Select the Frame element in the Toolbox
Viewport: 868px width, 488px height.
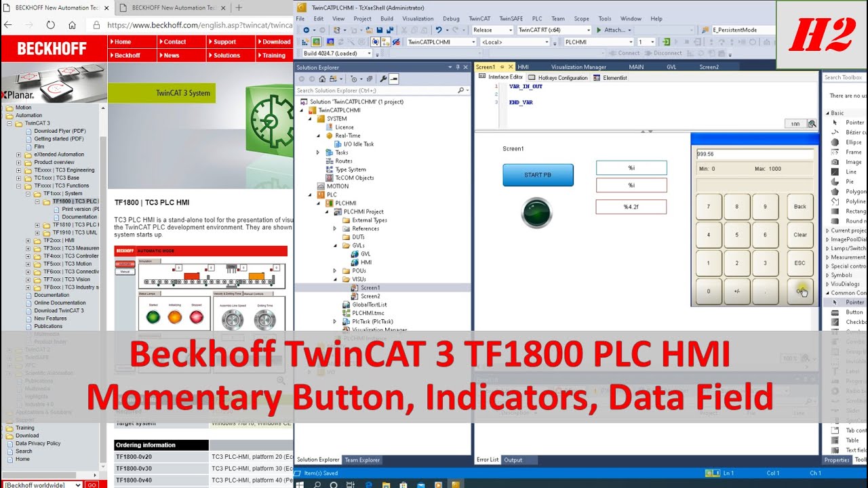847,152
